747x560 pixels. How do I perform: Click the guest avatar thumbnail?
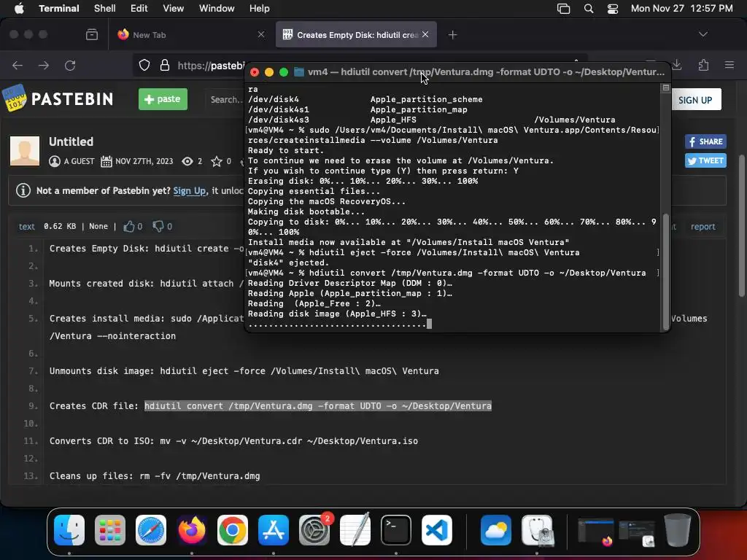pyautogui.click(x=25, y=151)
